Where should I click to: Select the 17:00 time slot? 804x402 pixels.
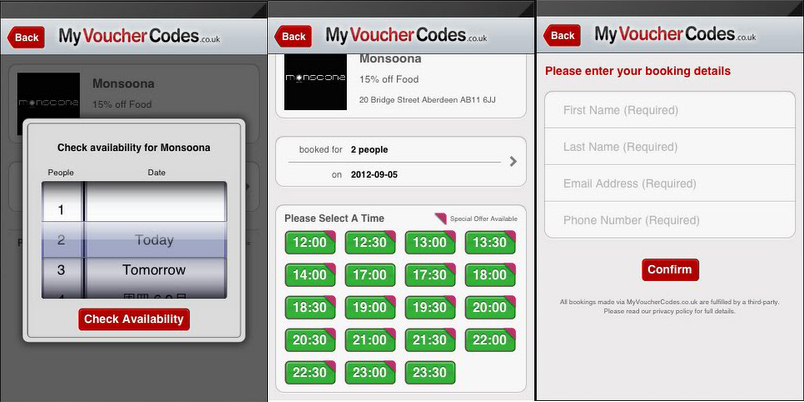point(370,275)
